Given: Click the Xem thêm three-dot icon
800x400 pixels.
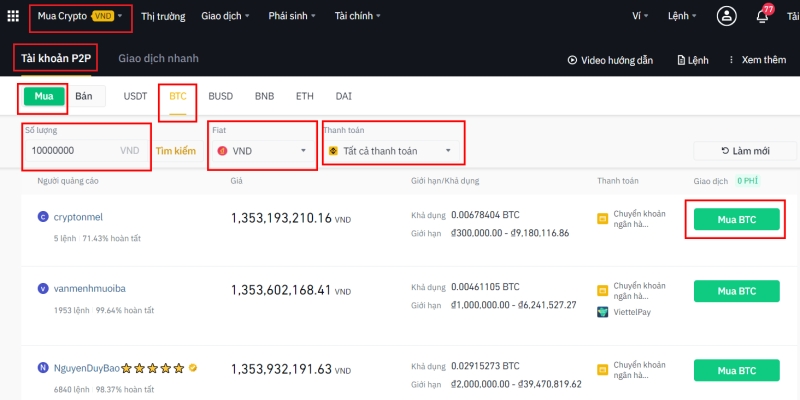Looking at the screenshot, I should tap(731, 60).
